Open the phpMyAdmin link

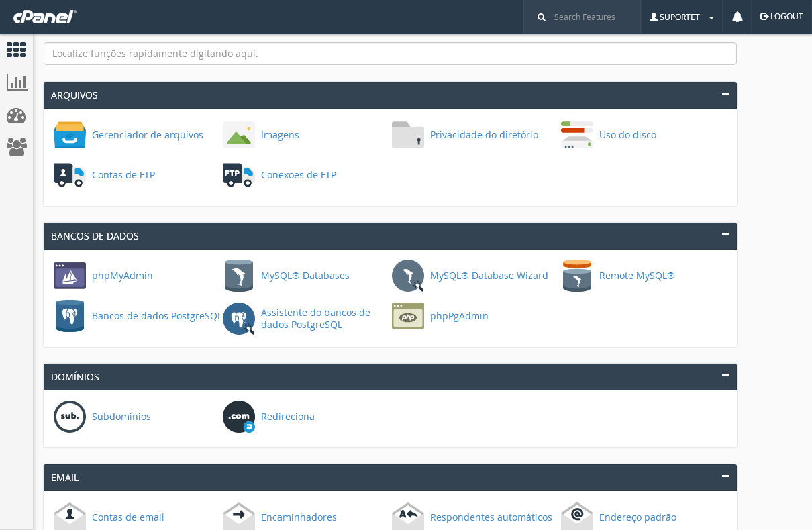pyautogui.click(x=122, y=276)
